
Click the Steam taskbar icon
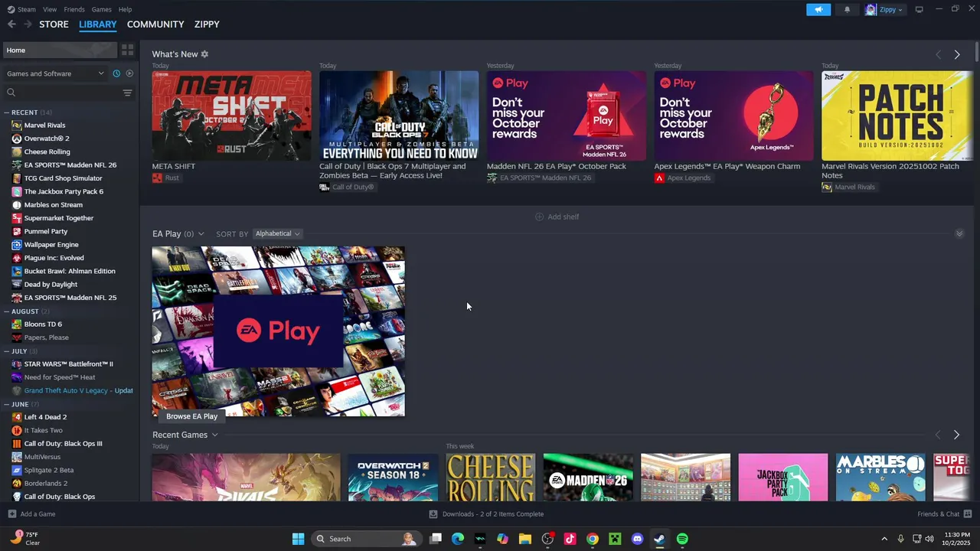(659, 539)
